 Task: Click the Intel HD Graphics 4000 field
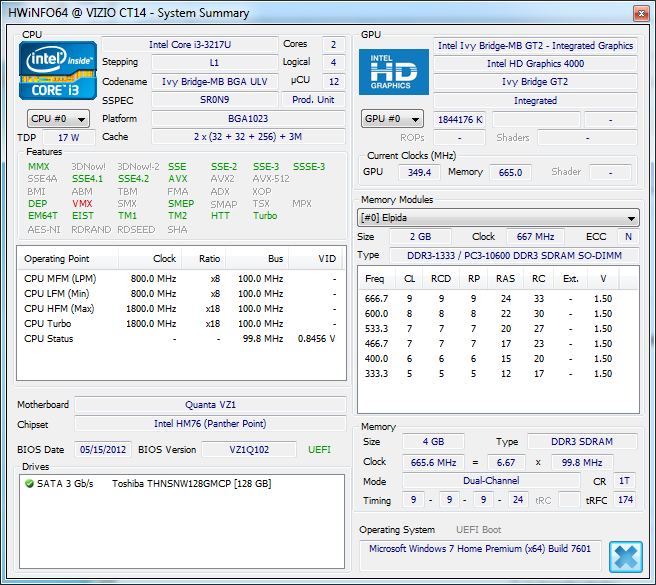[x=535, y=64]
